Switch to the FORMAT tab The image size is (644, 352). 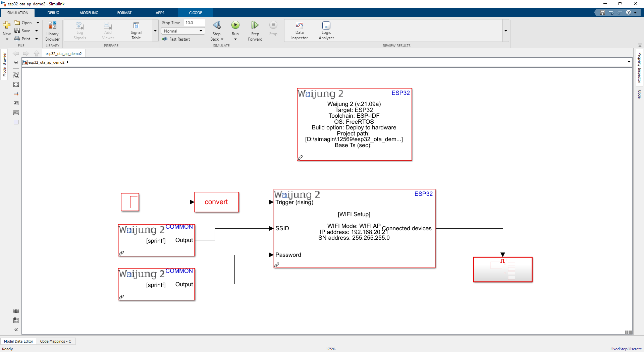pos(124,13)
